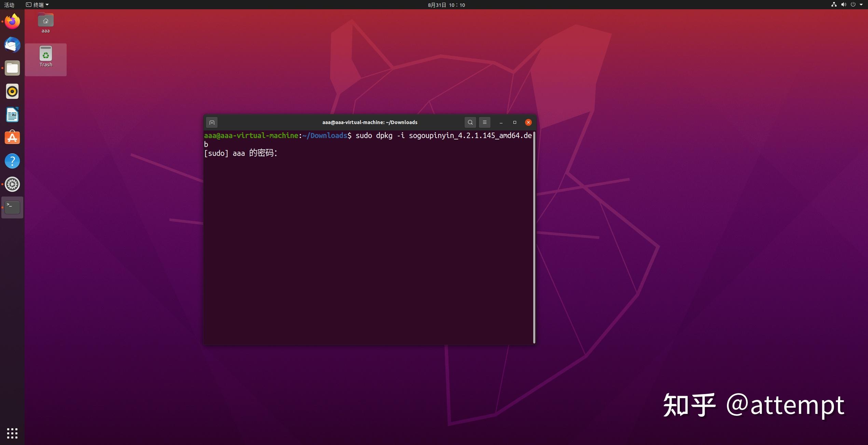The width and height of the screenshot is (868, 445).
Task: Maximize the terminal window
Action: pos(514,122)
